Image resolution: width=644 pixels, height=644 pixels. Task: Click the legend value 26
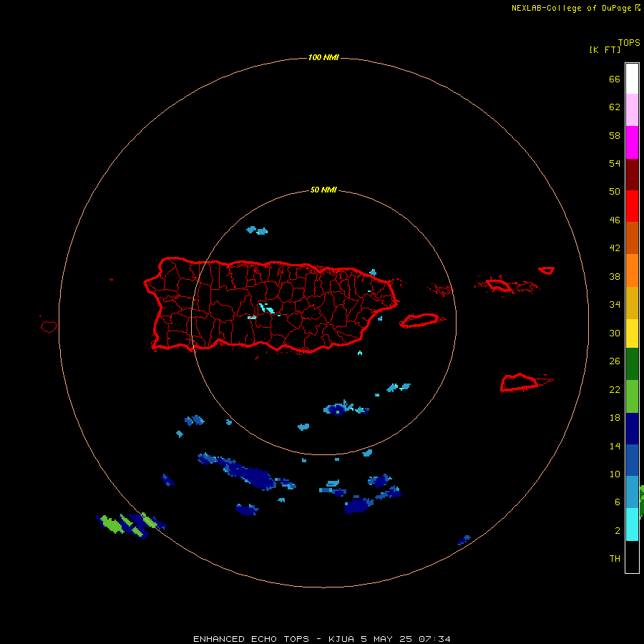615,361
